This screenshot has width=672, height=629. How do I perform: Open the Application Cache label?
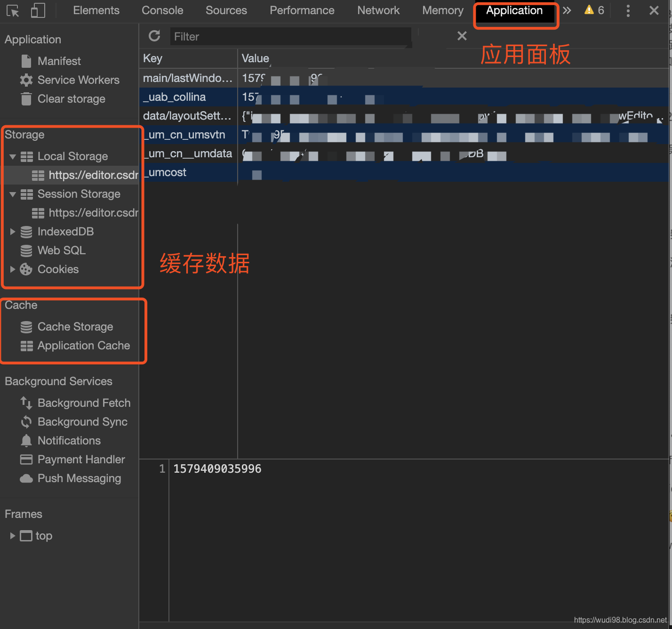[84, 346]
